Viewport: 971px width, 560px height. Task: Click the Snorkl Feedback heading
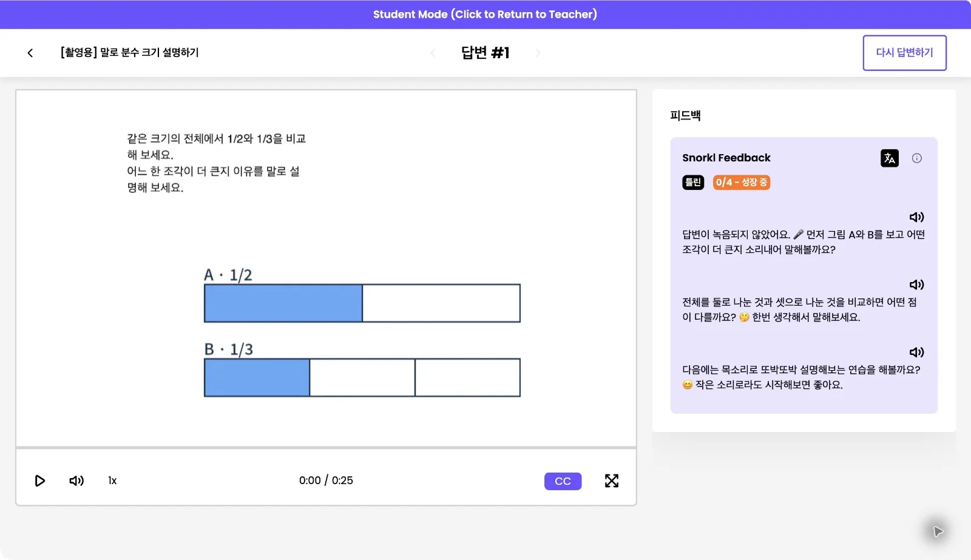click(726, 158)
